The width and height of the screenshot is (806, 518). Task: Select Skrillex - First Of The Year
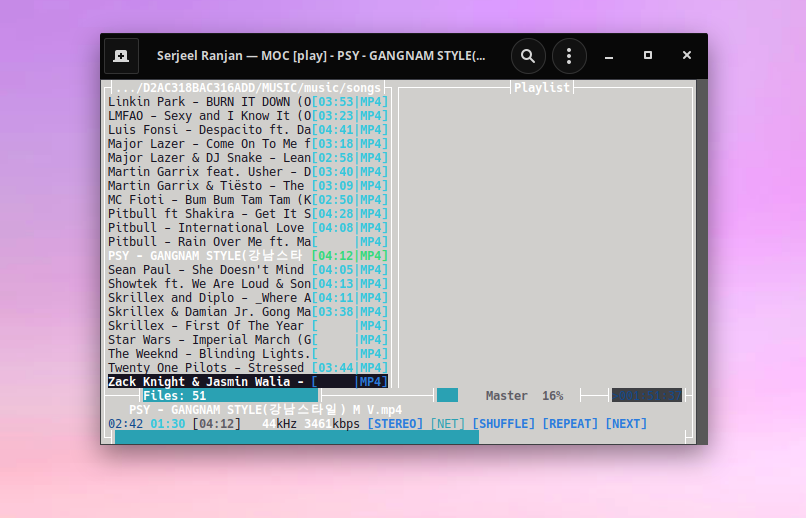[x=248, y=326]
